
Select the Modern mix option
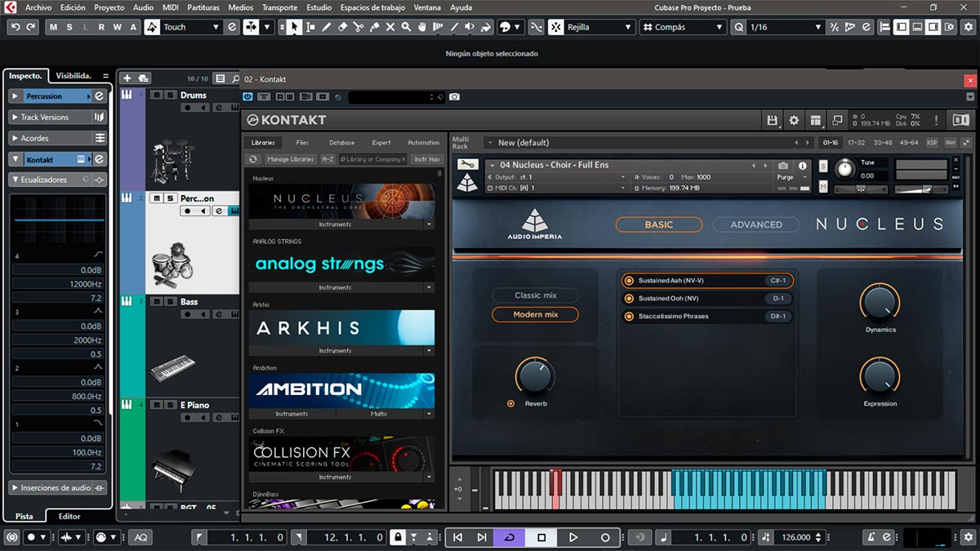(535, 314)
